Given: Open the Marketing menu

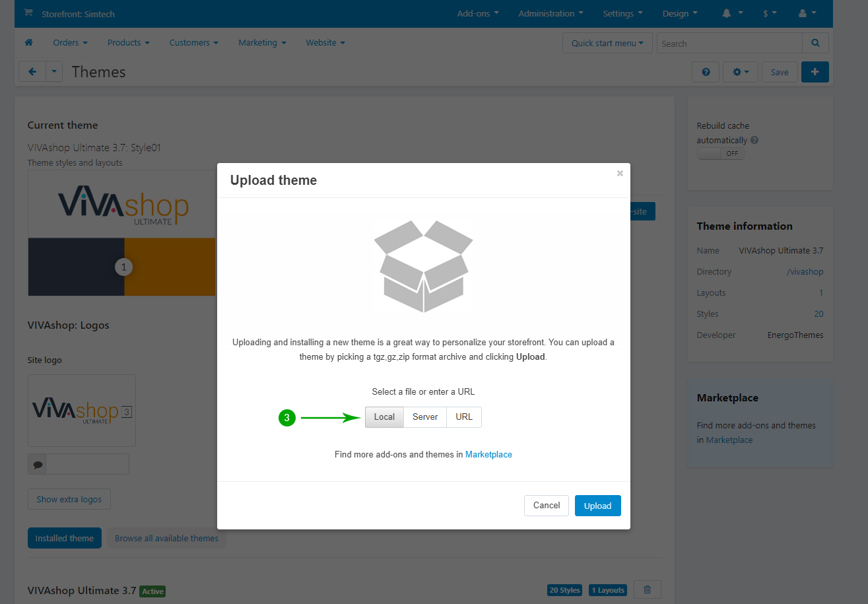Looking at the screenshot, I should pos(262,43).
